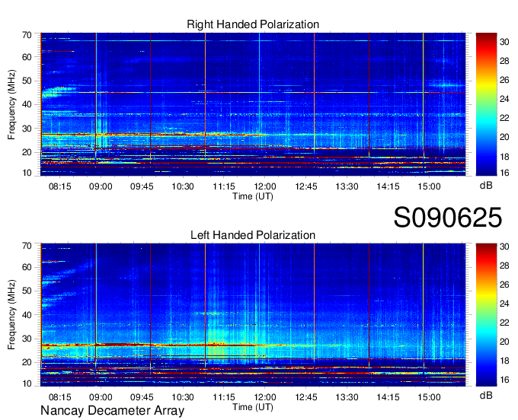Click the Time (UT) label under Left Handed plot
The image size is (518, 420).
coord(253,407)
